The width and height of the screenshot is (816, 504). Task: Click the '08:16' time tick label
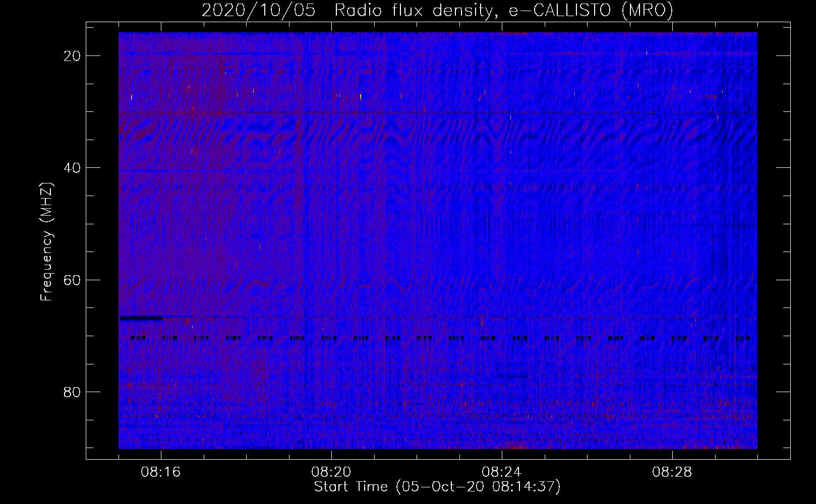[x=161, y=472]
